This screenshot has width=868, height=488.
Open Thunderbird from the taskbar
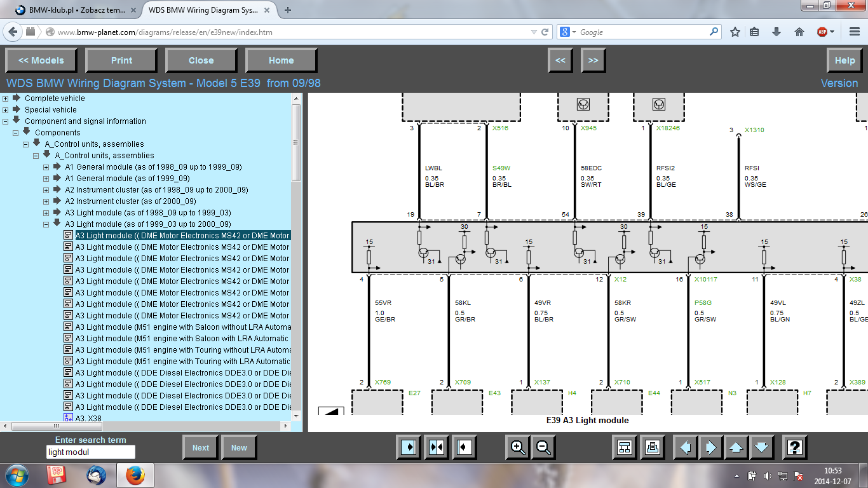(x=96, y=475)
